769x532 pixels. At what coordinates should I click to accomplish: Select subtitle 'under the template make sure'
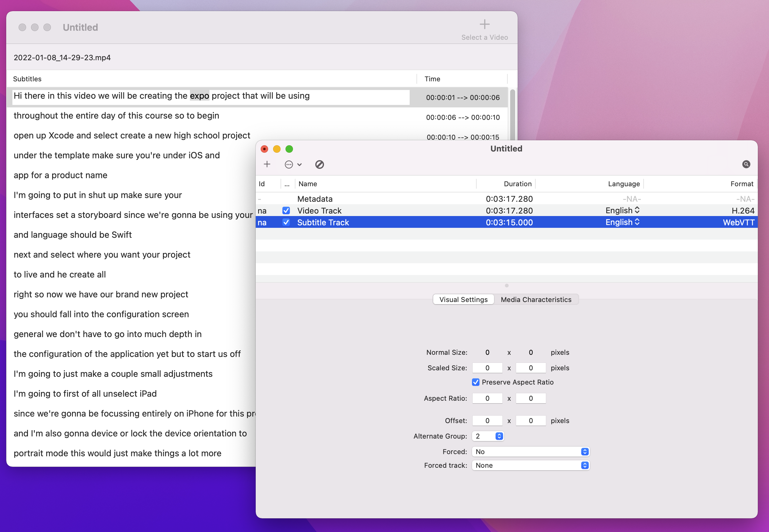point(117,155)
